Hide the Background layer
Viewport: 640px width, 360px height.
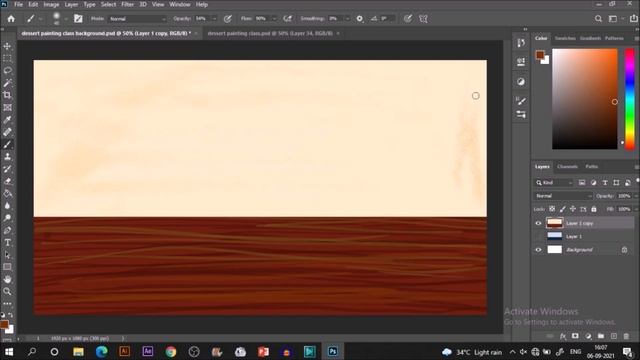pyautogui.click(x=538, y=250)
